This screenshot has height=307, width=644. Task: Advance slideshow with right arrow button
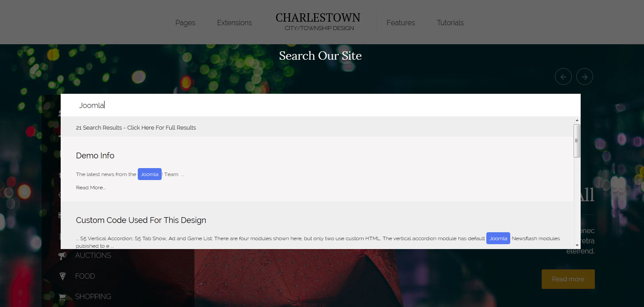tap(584, 77)
